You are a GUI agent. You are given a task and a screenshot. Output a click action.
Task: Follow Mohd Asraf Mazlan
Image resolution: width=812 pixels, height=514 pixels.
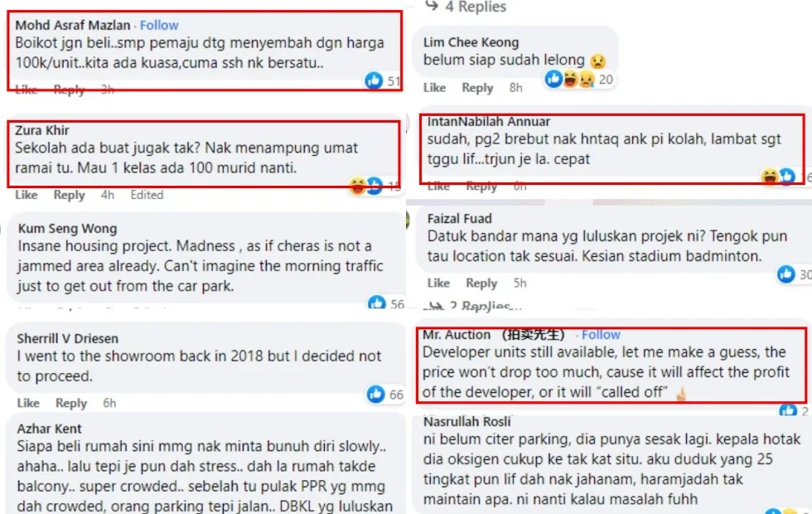[159, 26]
